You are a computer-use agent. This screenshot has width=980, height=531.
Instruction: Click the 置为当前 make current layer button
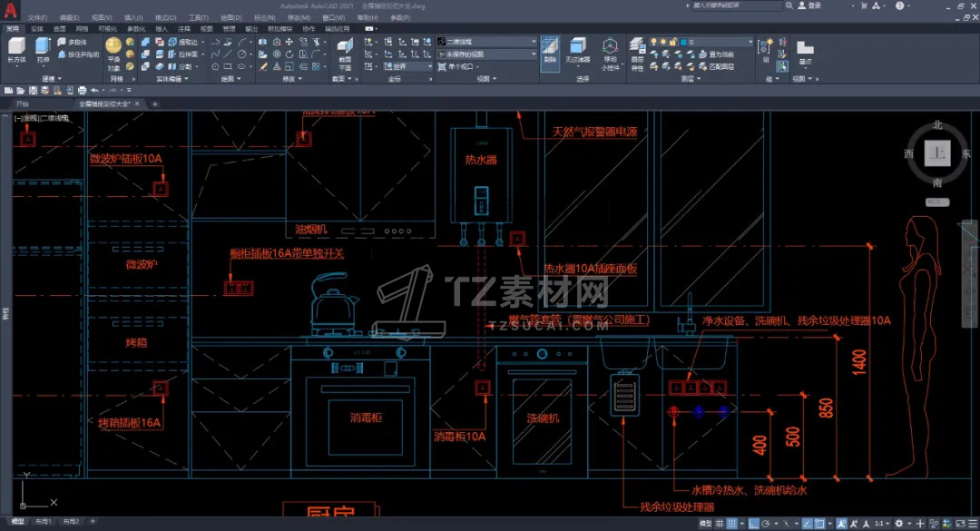click(x=716, y=54)
